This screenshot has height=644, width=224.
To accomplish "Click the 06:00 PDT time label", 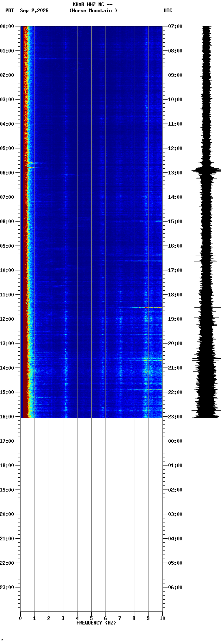I will [7, 173].
